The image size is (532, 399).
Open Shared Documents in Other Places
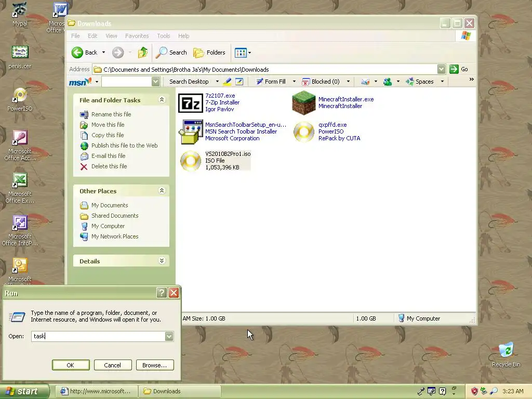(115, 216)
